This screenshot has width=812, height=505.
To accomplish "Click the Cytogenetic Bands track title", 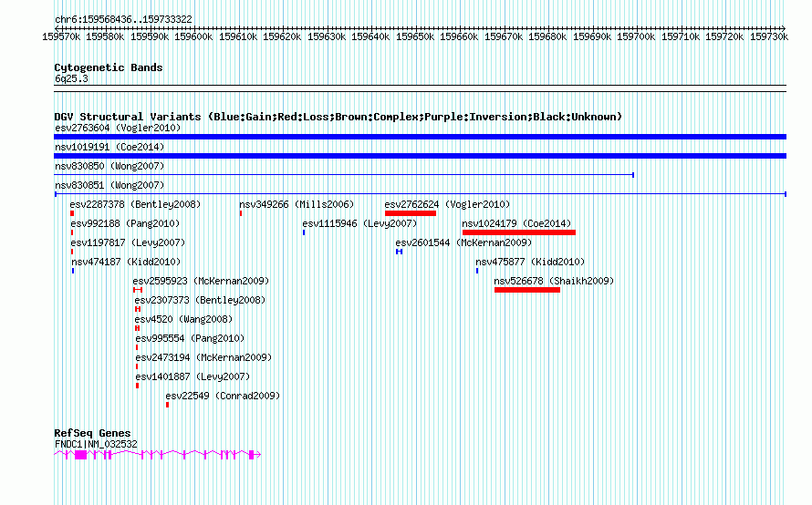I will [x=109, y=67].
